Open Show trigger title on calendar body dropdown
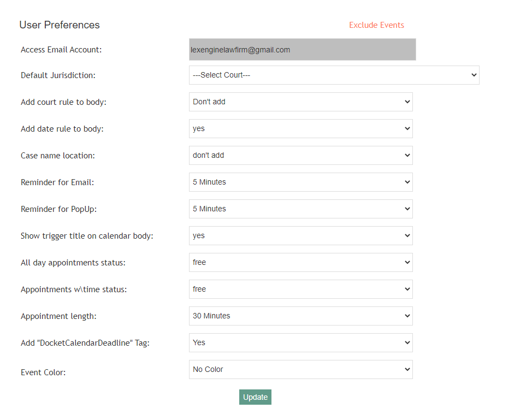 click(300, 236)
